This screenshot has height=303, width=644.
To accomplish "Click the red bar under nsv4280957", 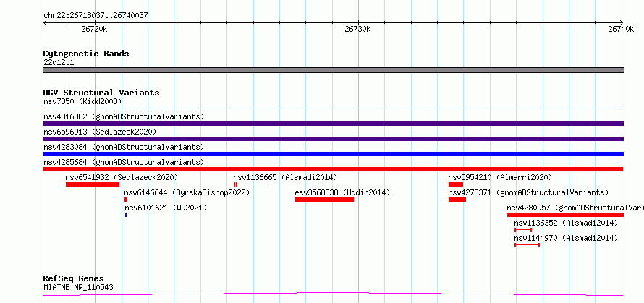I will pyautogui.click(x=565, y=215).
